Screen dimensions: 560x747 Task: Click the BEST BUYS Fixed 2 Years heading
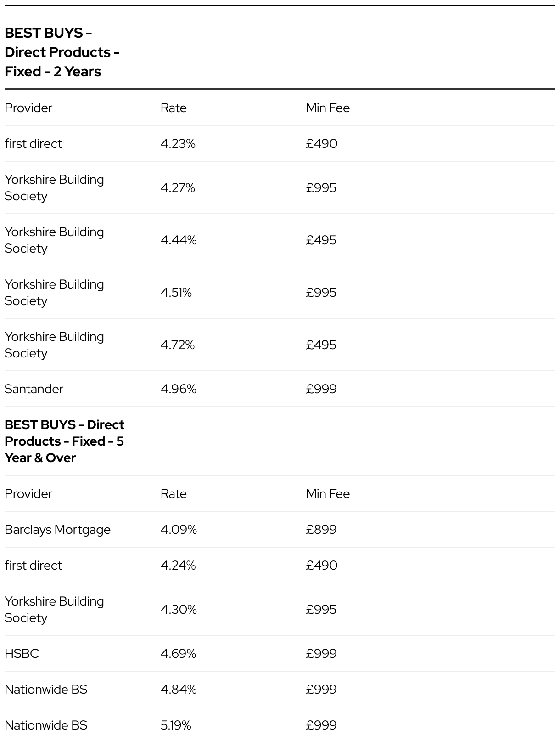click(62, 52)
